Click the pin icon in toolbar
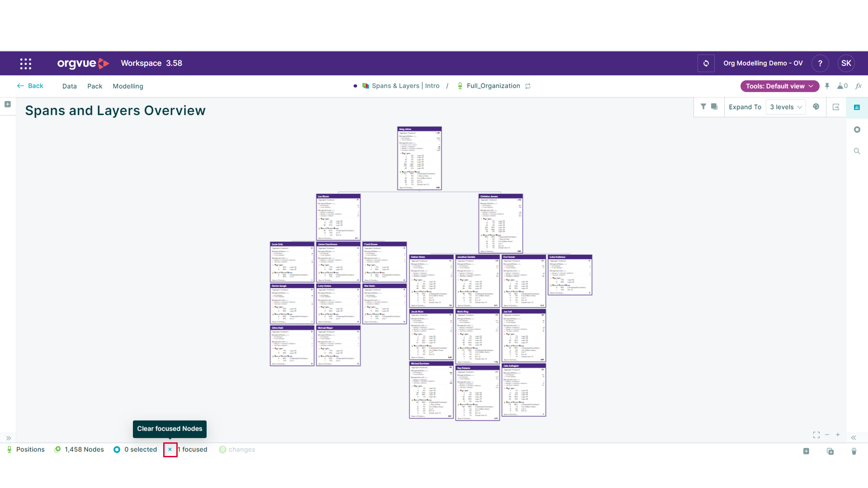 [827, 86]
